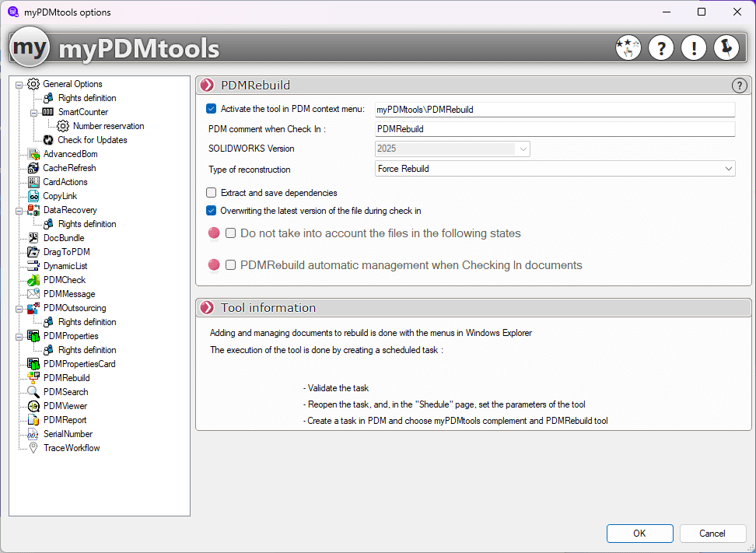Disable Overwriting the latest version during check in
756x553 pixels.
coord(211,209)
